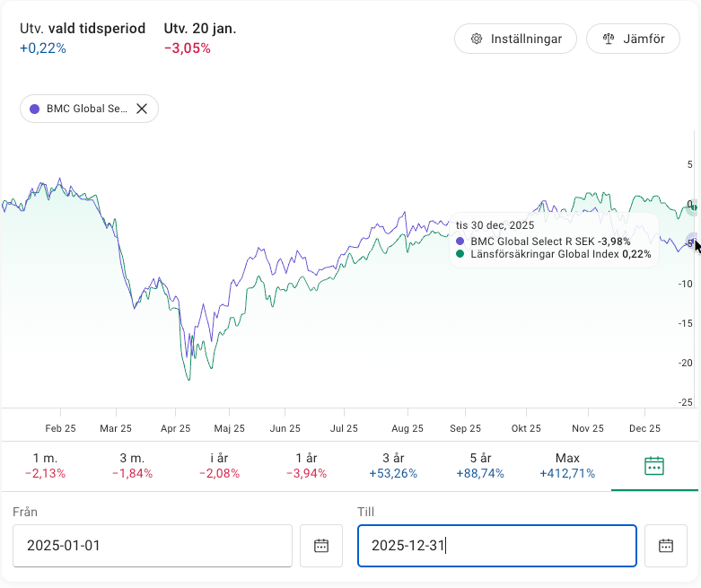Click the chart's April 2025 low point
This screenshot has height=588, width=701.
[188, 380]
